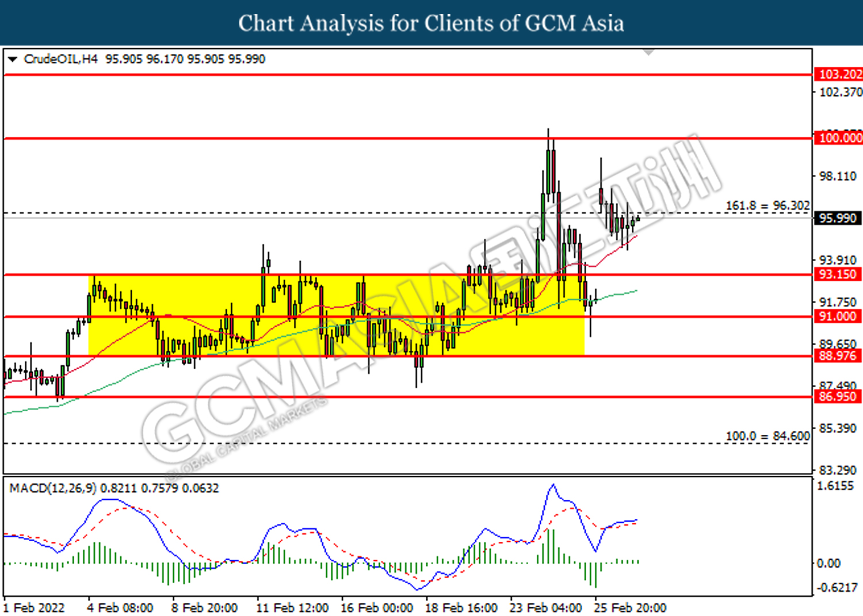
Task: Select the current price tag 95.990
Action: (x=838, y=218)
